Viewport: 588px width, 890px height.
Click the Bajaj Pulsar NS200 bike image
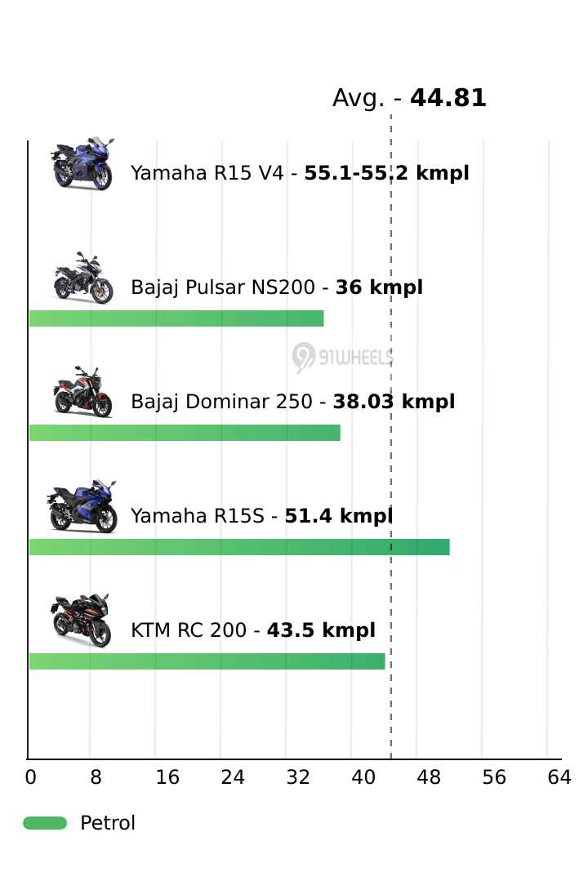click(82, 278)
